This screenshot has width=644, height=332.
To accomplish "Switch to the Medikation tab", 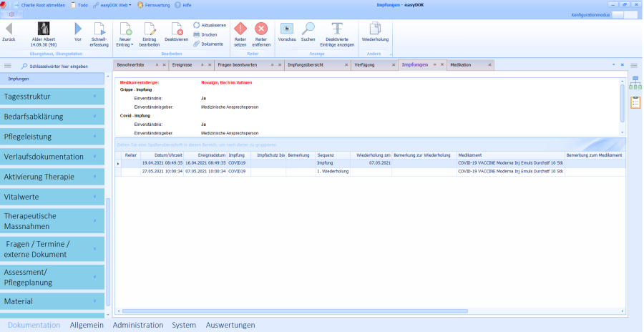I will 460,64.
